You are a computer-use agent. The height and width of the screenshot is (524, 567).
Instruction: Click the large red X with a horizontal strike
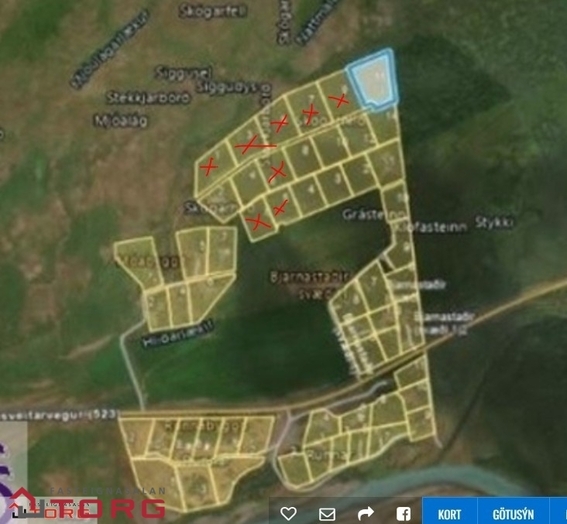[x=254, y=145]
